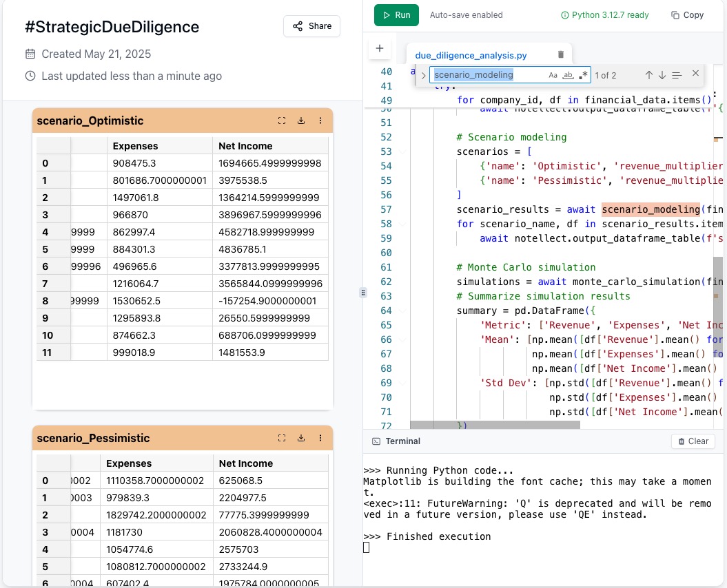This screenshot has height=588, width=727.
Task: Select the 1181730 expenses cell
Action: click(156, 532)
